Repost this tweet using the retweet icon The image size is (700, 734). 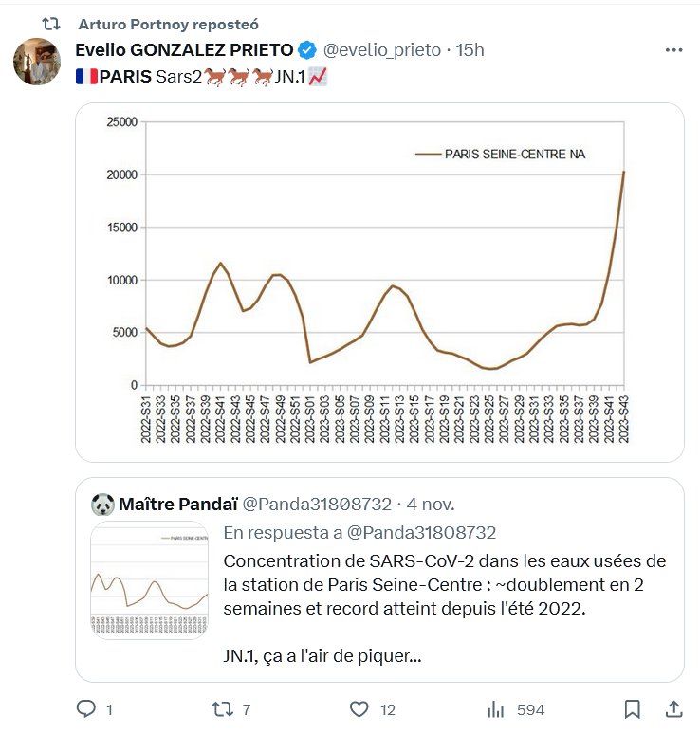click(221, 708)
